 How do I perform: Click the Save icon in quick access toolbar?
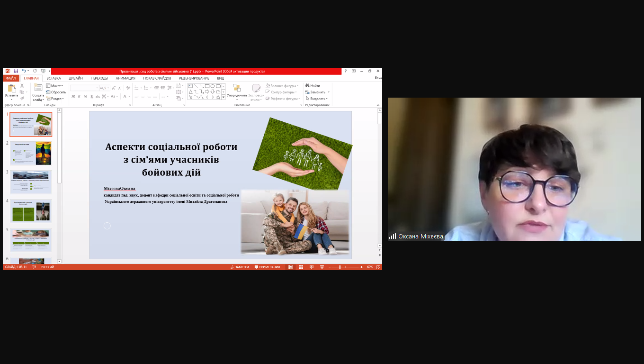[x=16, y=71]
